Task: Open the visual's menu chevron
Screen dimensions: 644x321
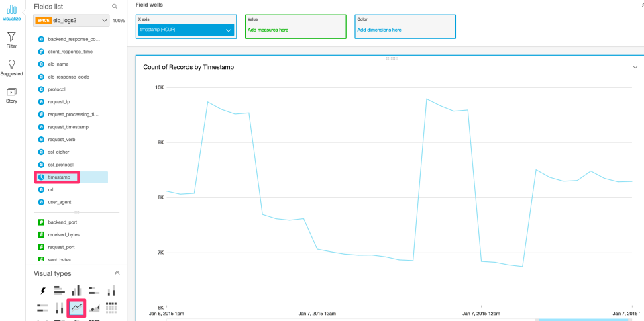Action: click(635, 67)
